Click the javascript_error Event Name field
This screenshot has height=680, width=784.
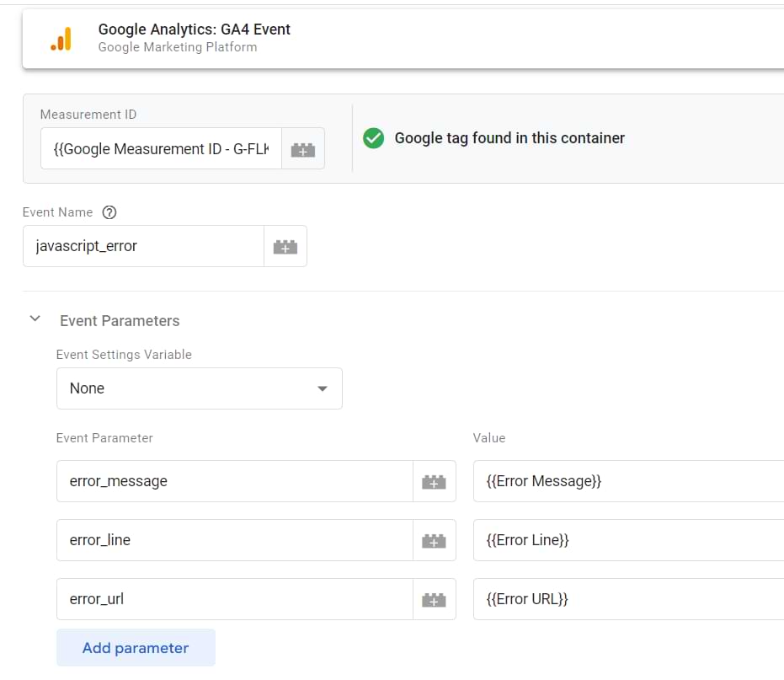[x=143, y=247]
